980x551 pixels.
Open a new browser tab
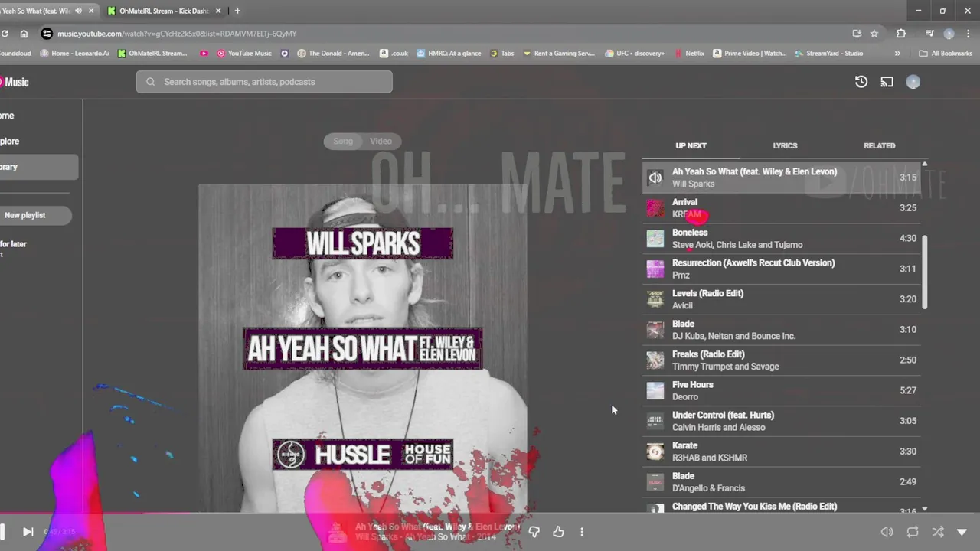pos(237,11)
